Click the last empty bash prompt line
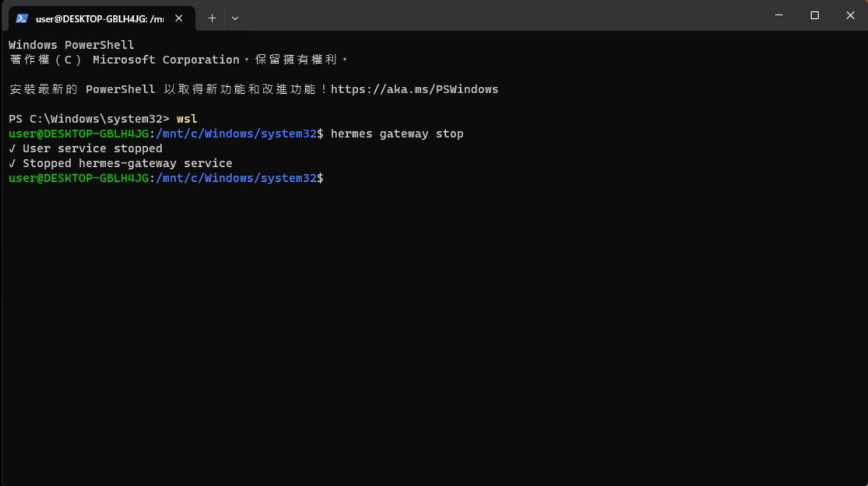This screenshot has height=486, width=868. click(166, 178)
